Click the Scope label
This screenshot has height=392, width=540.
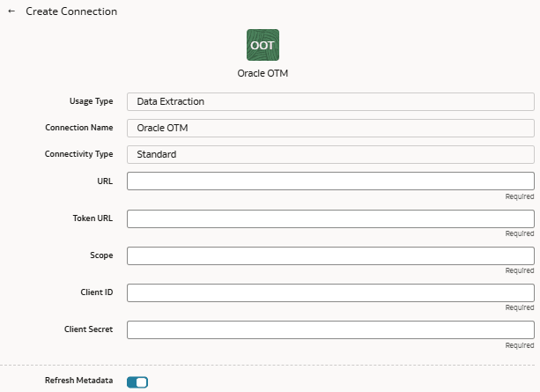pos(101,255)
